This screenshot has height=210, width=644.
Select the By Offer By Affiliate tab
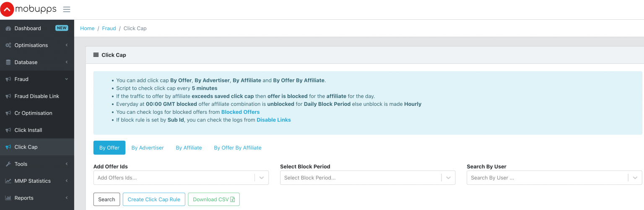[238, 148]
